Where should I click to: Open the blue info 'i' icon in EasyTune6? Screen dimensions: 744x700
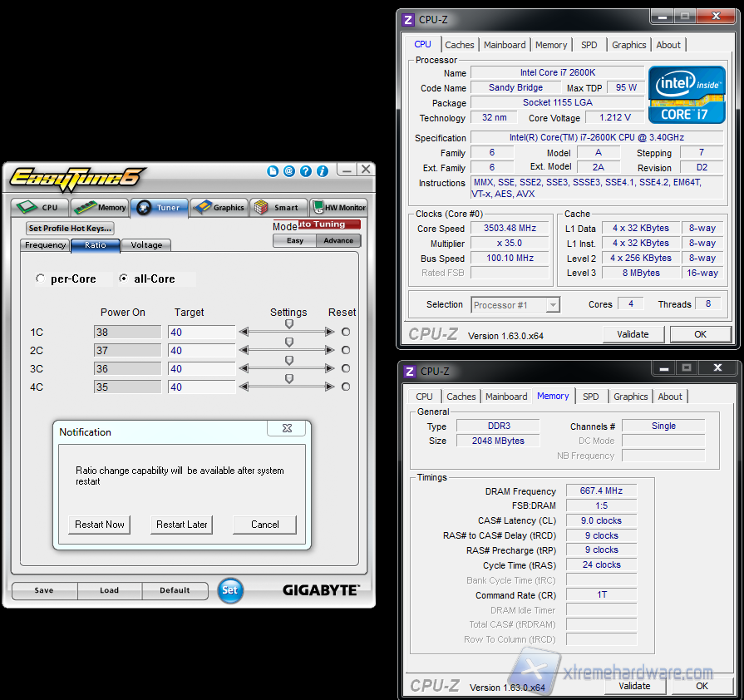[322, 171]
